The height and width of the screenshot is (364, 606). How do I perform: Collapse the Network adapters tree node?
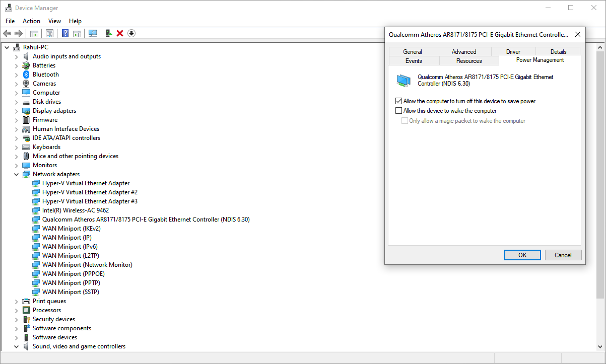point(16,174)
